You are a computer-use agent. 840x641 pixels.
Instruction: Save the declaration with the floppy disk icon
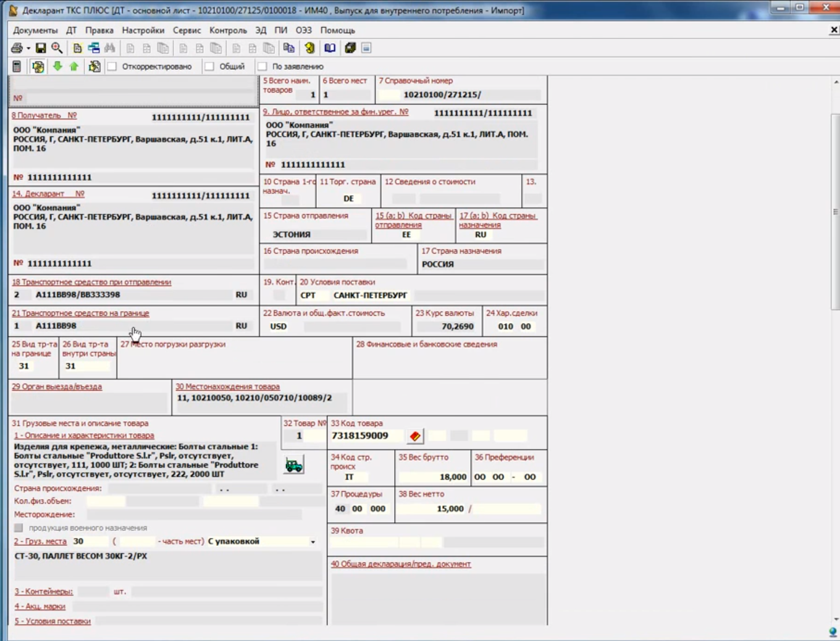(x=41, y=48)
